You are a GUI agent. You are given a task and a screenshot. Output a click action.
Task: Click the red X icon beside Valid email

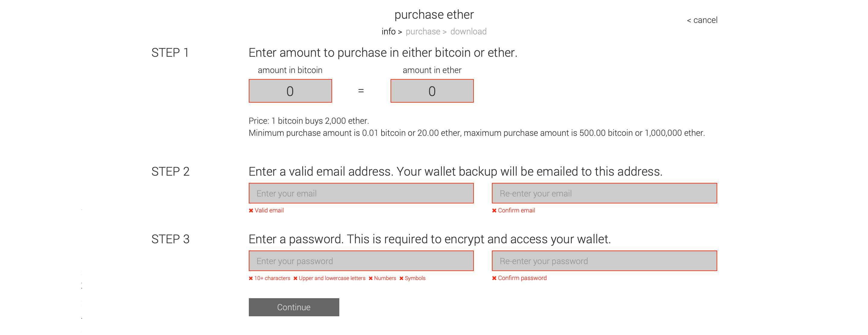tap(251, 210)
